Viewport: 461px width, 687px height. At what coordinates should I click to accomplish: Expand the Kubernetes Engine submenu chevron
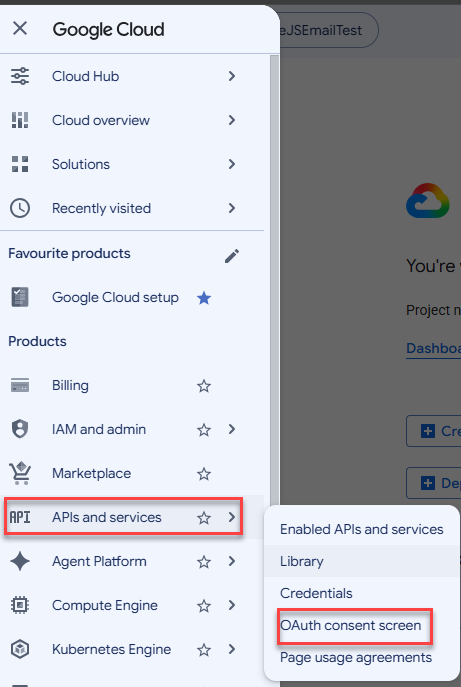[x=232, y=649]
